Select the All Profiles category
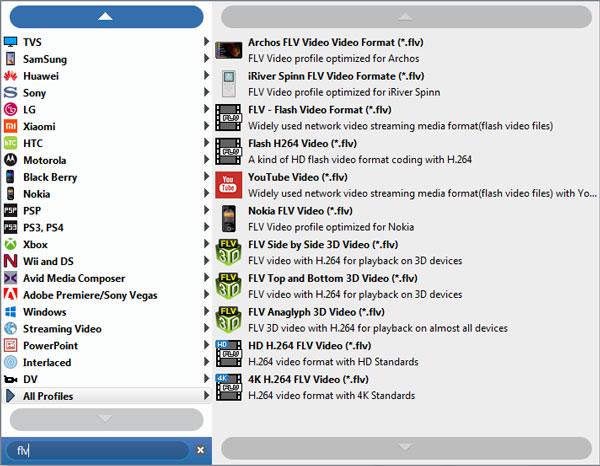Image resolution: width=600 pixels, height=466 pixels. (106, 396)
